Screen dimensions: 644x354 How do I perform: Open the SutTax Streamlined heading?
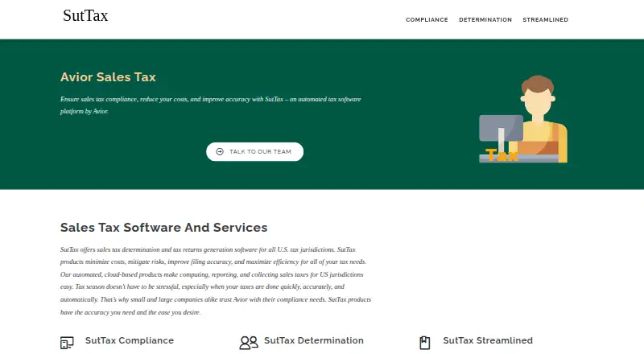click(x=488, y=340)
